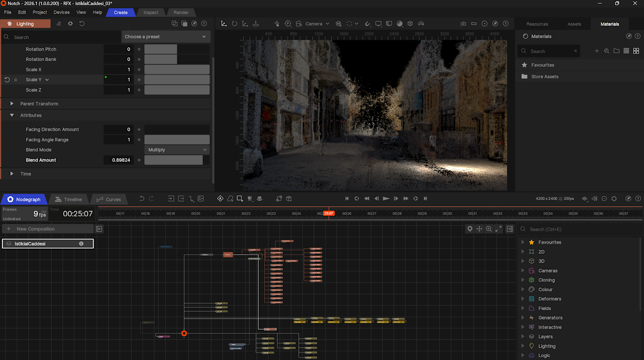This screenshot has height=360, width=644.
Task: Open the Devices menu
Action: tap(61, 12)
